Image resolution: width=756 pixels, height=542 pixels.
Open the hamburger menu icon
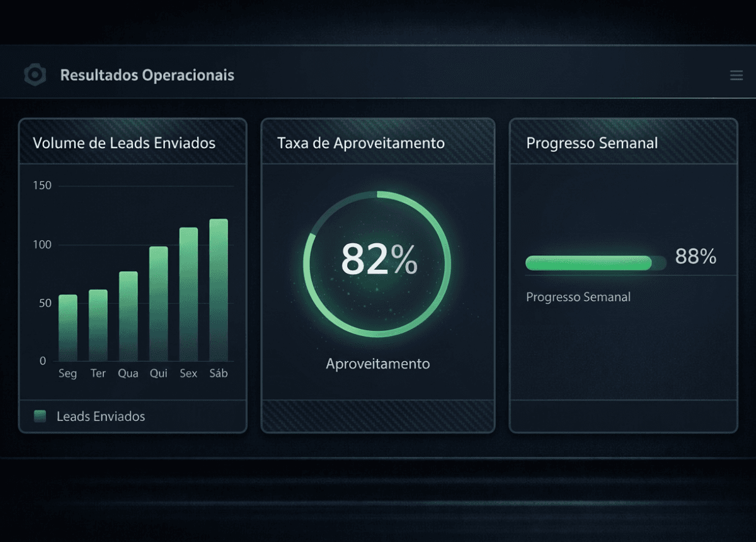click(x=736, y=76)
